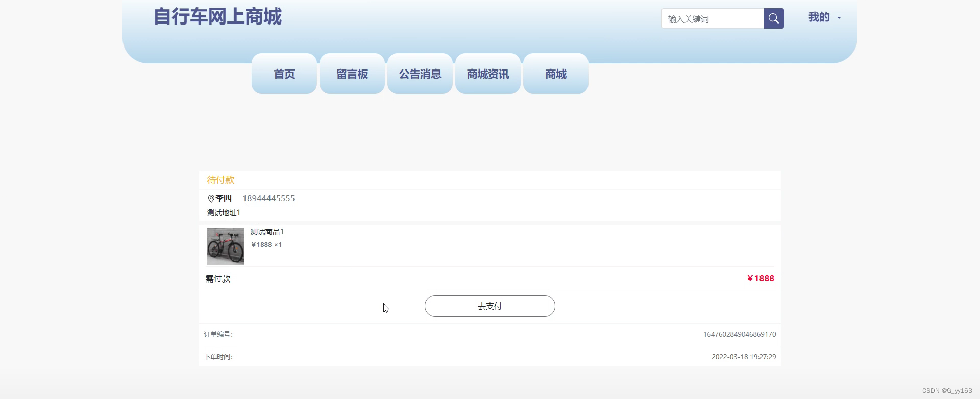
Task: Click the 测试商品1 product name
Action: (267, 232)
